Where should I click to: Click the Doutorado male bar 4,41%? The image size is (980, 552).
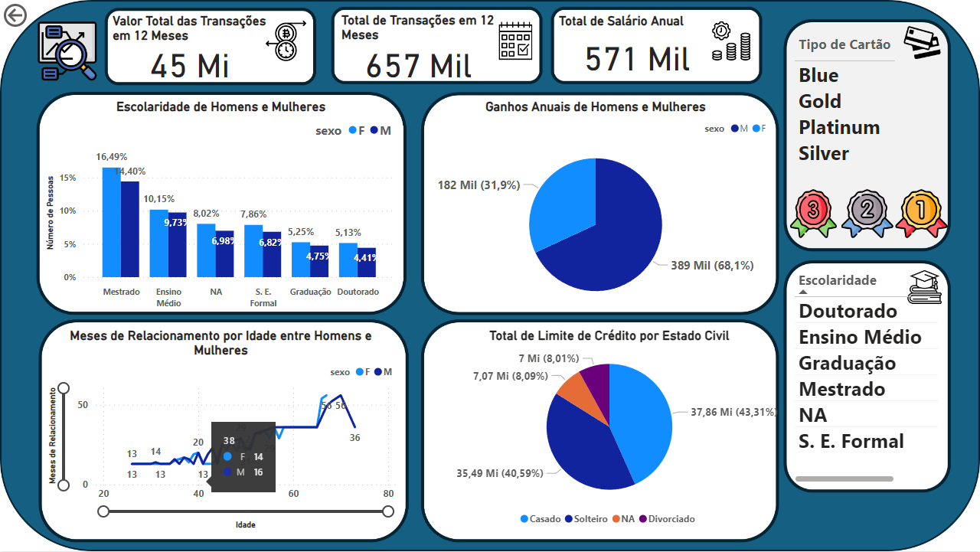(x=366, y=263)
